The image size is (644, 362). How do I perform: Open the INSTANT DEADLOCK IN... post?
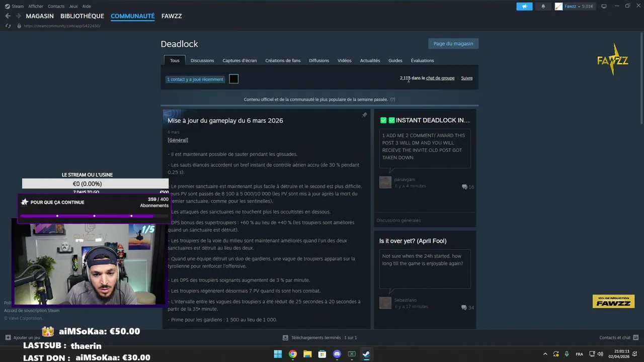[425, 120]
